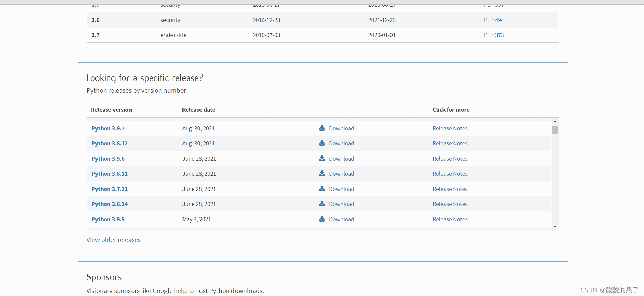The image size is (644, 296).
Task: Select the 2020-01-01 end of support date
Action: click(382, 35)
